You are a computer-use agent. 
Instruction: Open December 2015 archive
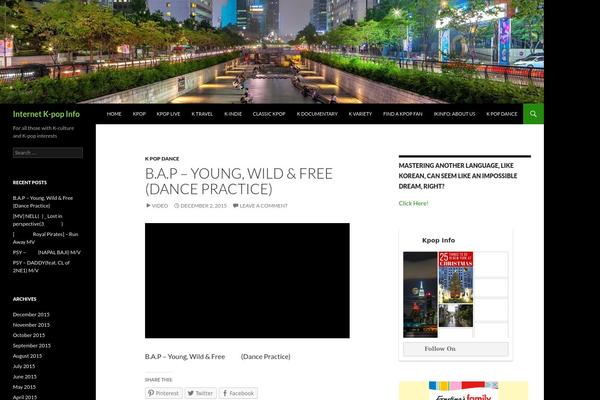31,314
